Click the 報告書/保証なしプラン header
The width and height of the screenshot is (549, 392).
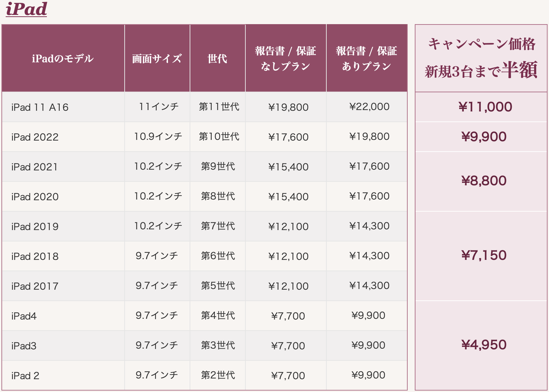point(286,58)
